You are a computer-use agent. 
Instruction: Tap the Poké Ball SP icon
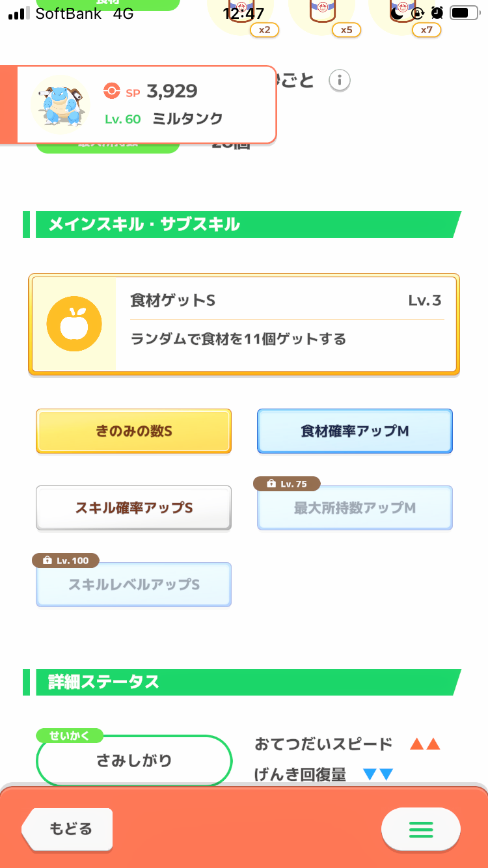coord(111,92)
